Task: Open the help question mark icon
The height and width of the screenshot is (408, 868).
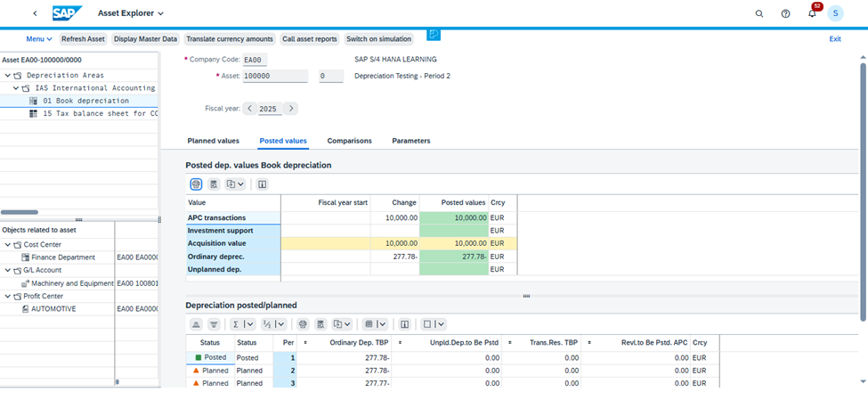Action: (785, 14)
